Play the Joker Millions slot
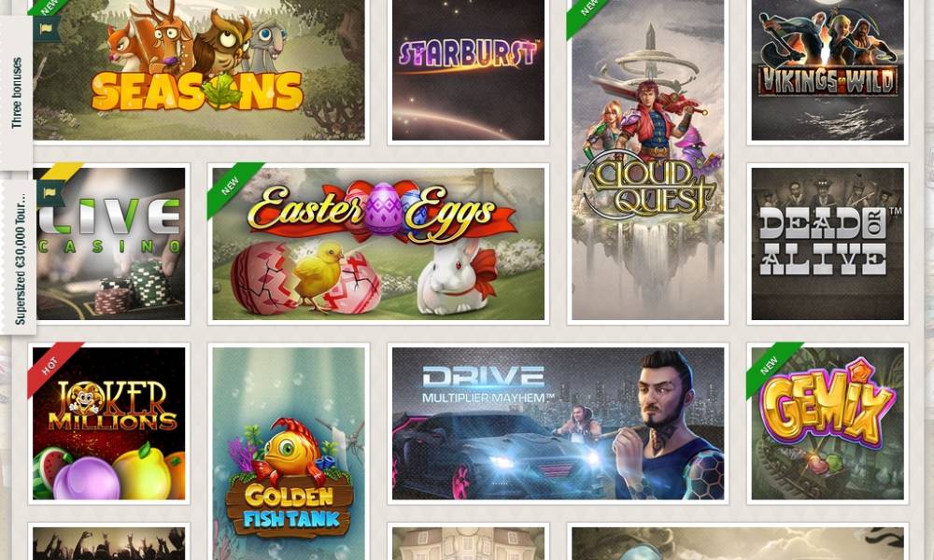Image resolution: width=934 pixels, height=560 pixels. point(109,424)
